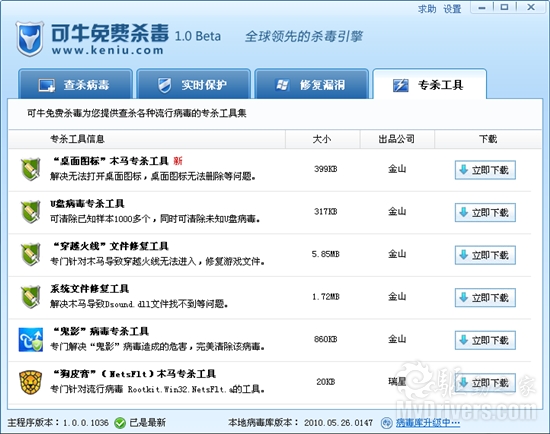Click the 20KB size value
Image resolution: width=550 pixels, height=434 pixels.
(326, 382)
